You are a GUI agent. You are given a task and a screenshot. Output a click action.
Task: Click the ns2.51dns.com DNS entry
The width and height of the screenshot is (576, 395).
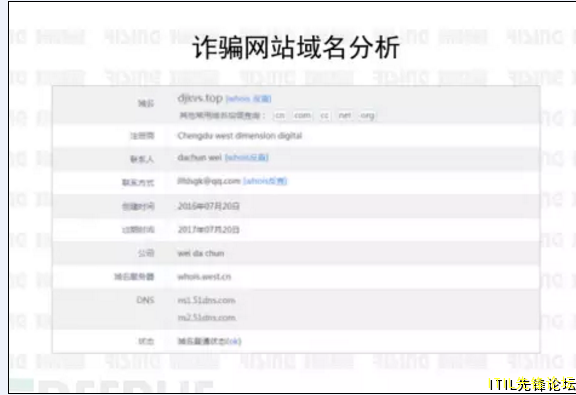[x=206, y=317]
